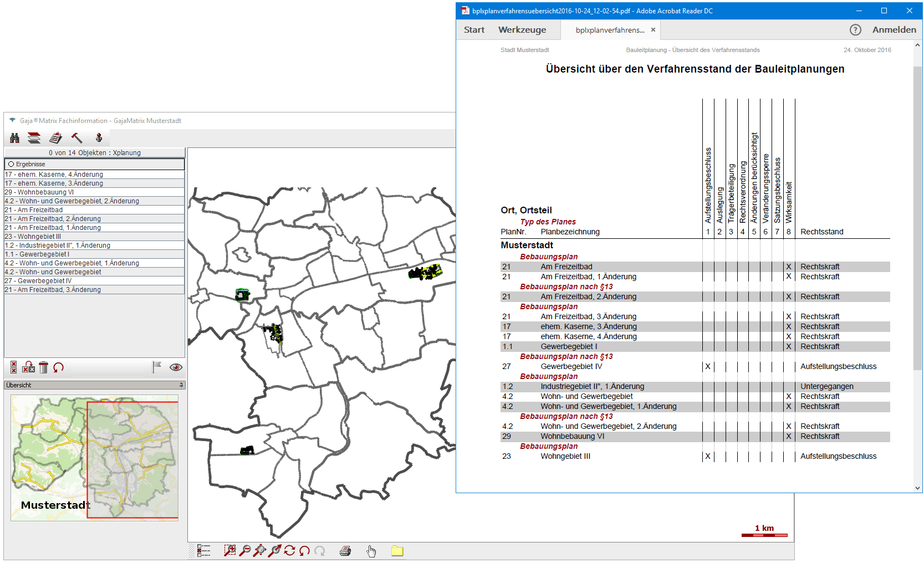This screenshot has height=563, width=924.
Task: Click the zoom-out magnifier tool
Action: [244, 551]
